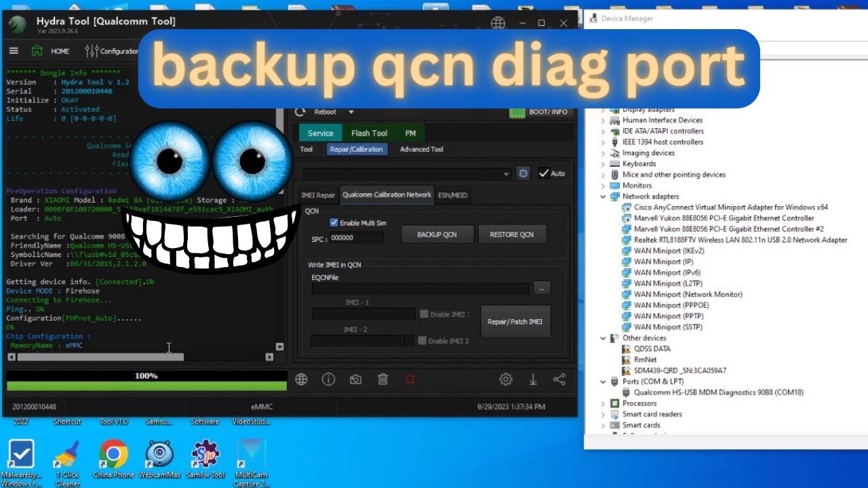Collapse the Network adapters node

(603, 197)
